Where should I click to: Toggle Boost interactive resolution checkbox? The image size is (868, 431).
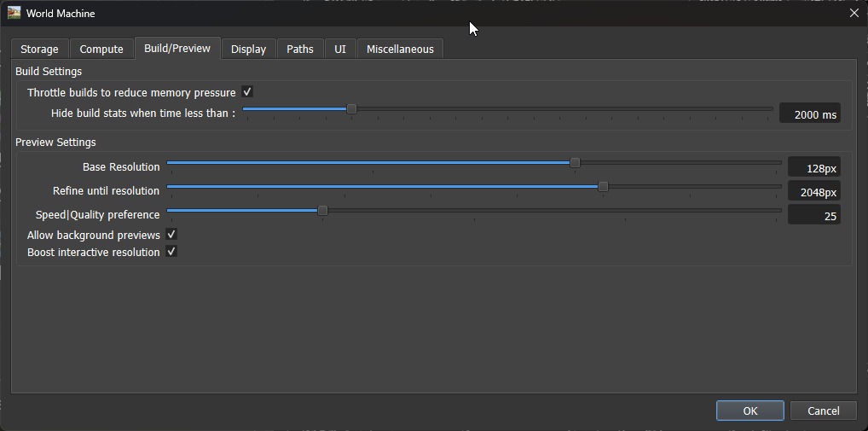pos(171,252)
